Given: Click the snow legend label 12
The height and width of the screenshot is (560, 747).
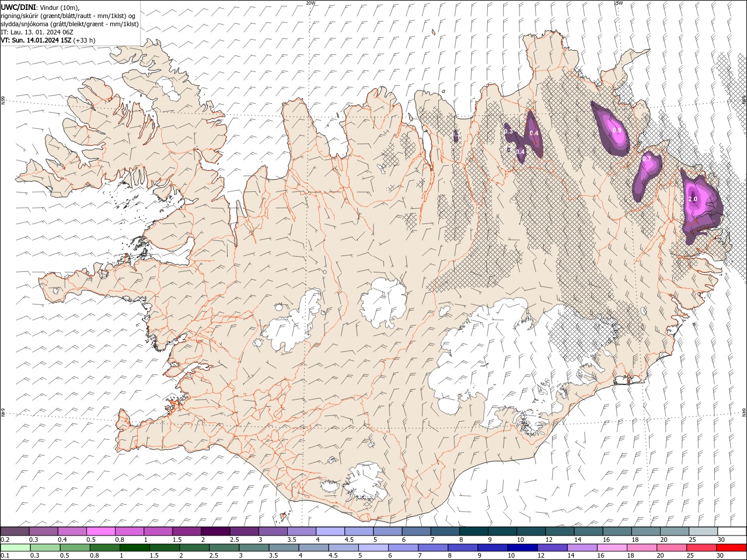Looking at the screenshot, I should 549,540.
